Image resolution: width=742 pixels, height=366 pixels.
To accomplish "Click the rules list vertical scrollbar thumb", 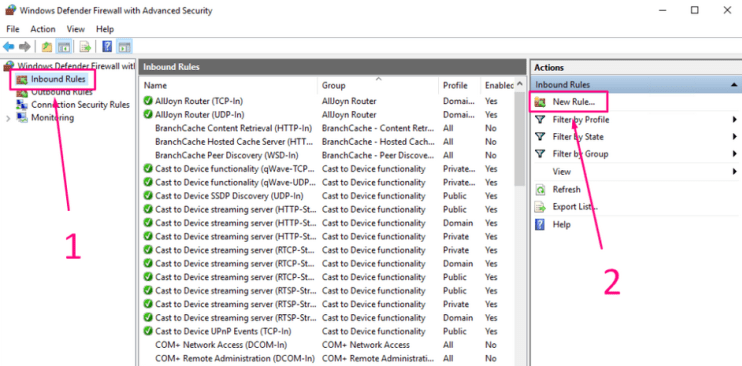I will point(520,138).
